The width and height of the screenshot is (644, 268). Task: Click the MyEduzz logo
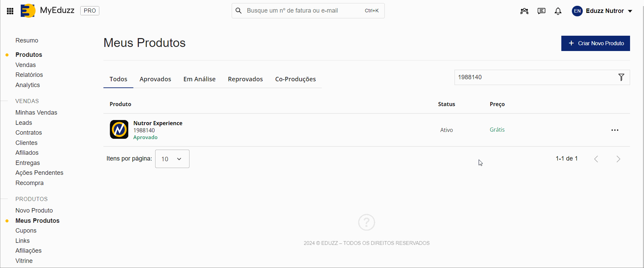[x=47, y=11]
